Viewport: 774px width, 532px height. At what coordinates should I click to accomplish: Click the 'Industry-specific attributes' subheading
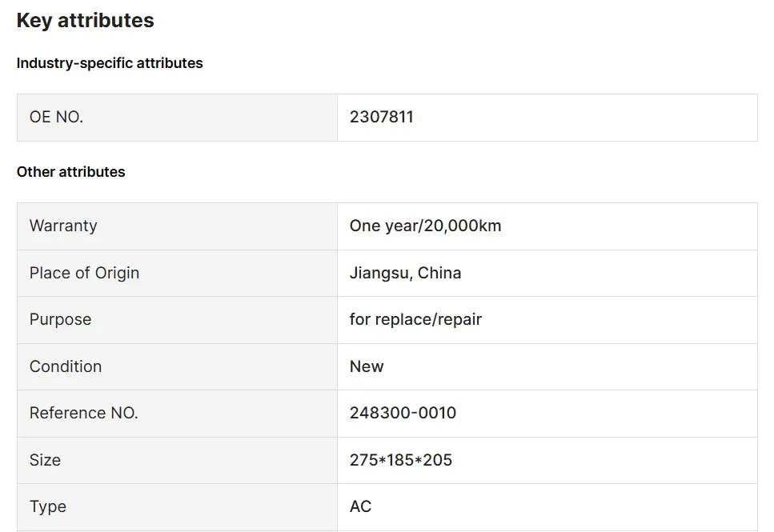(110, 63)
